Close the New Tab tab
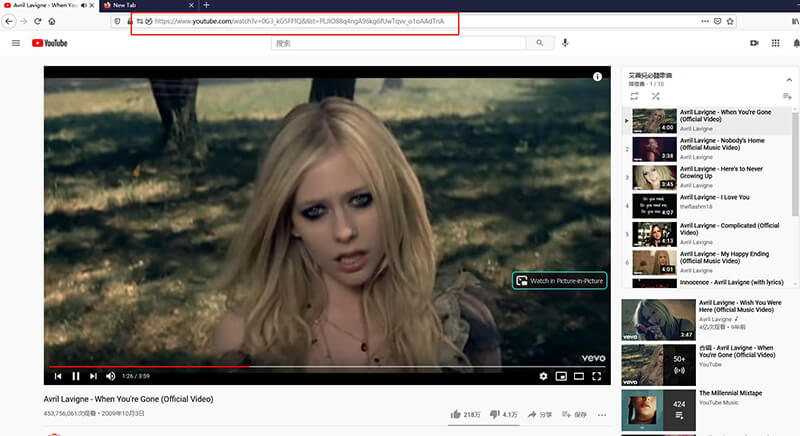The image size is (800, 436). click(191, 5)
